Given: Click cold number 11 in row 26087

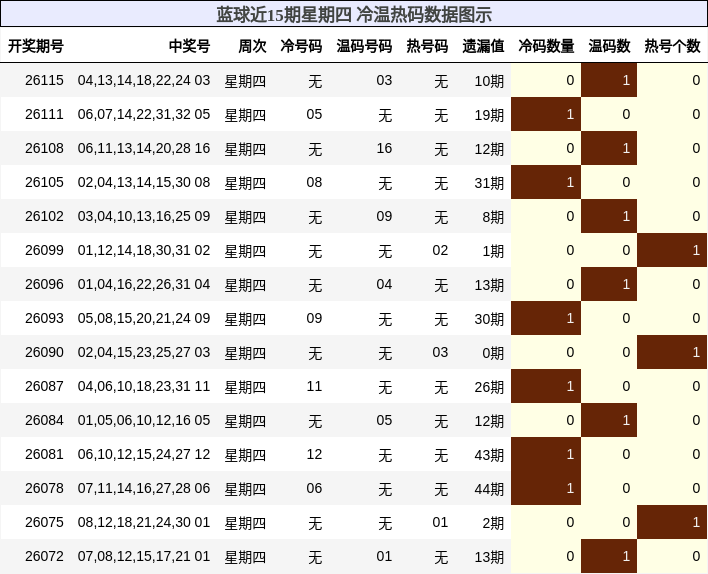Looking at the screenshot, I should point(314,386).
